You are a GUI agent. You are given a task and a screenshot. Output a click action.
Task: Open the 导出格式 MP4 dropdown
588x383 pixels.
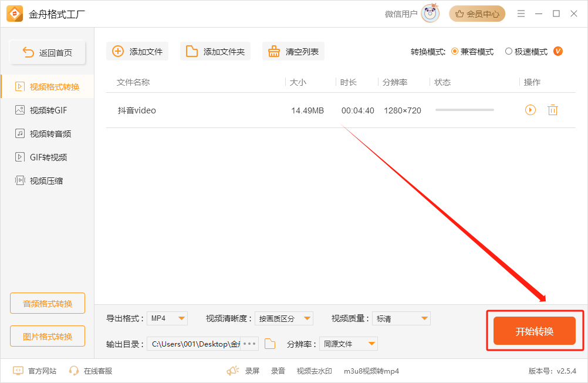click(x=167, y=318)
